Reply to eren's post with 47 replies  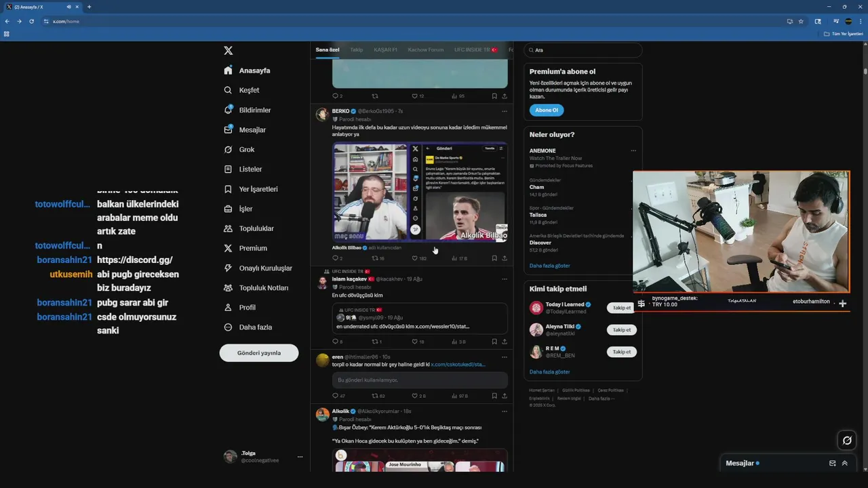click(x=338, y=396)
